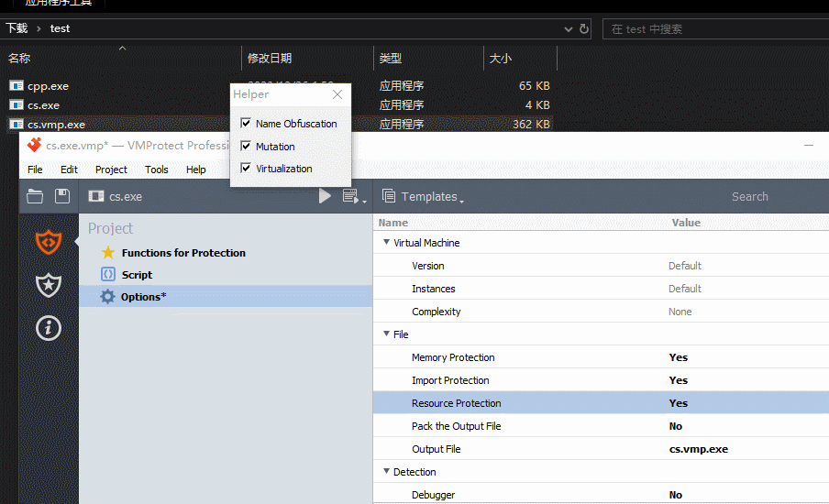Collapse the Detection section

point(386,471)
